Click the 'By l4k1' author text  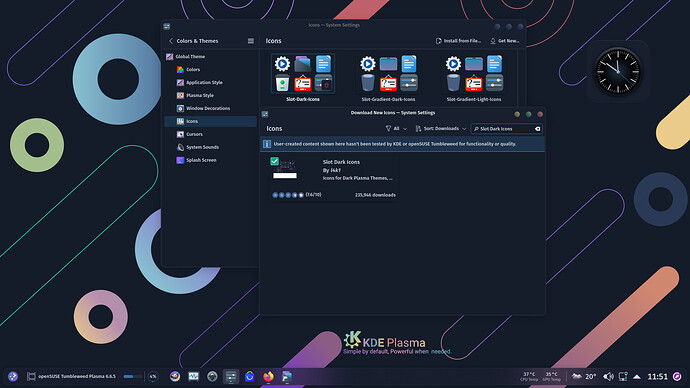(x=332, y=170)
